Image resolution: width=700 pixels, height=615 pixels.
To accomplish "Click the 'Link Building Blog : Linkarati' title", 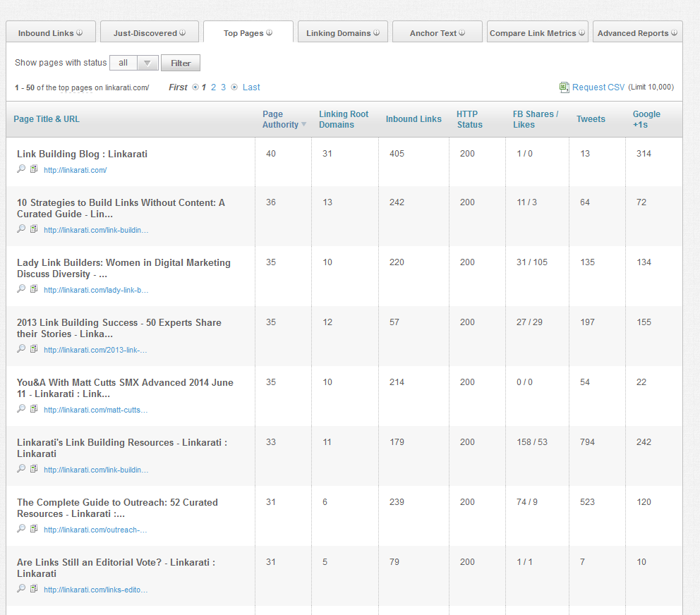I will (x=82, y=154).
